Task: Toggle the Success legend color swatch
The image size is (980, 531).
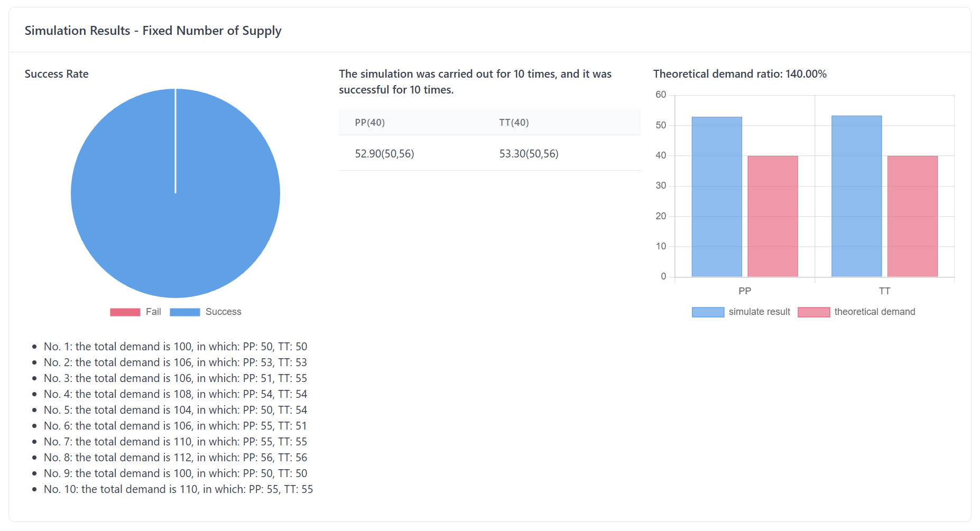Action: (x=184, y=312)
